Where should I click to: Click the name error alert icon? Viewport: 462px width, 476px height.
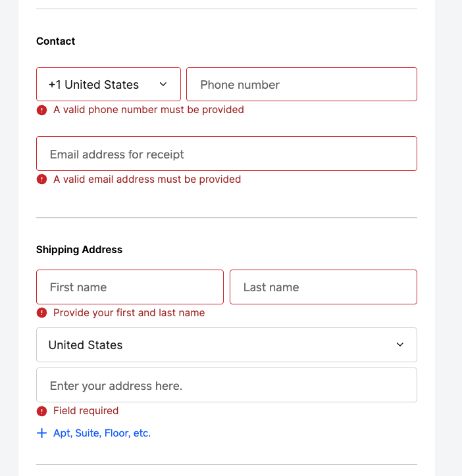(41, 313)
